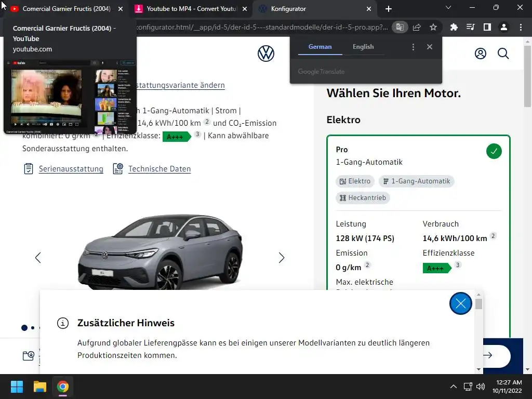Close the Konfigurator tab
The image size is (532, 399).
[369, 9]
